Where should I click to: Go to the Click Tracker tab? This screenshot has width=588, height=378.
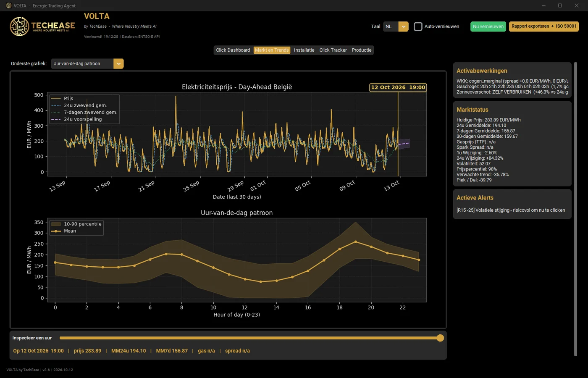tap(333, 50)
